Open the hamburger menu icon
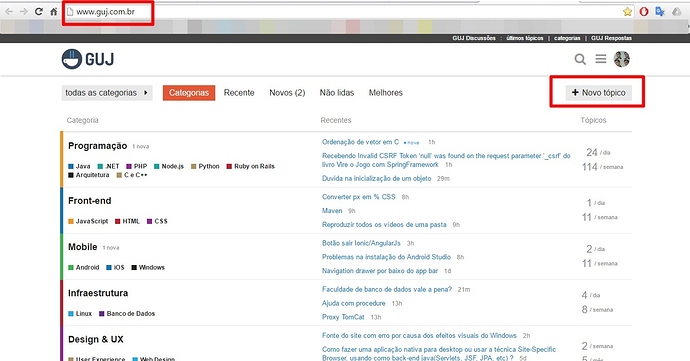 coord(601,59)
